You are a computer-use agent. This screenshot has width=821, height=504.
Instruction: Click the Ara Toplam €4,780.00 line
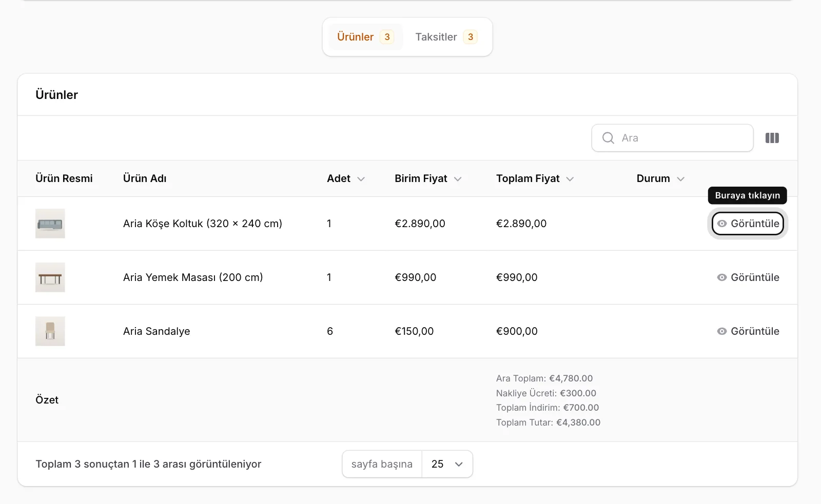click(x=544, y=378)
